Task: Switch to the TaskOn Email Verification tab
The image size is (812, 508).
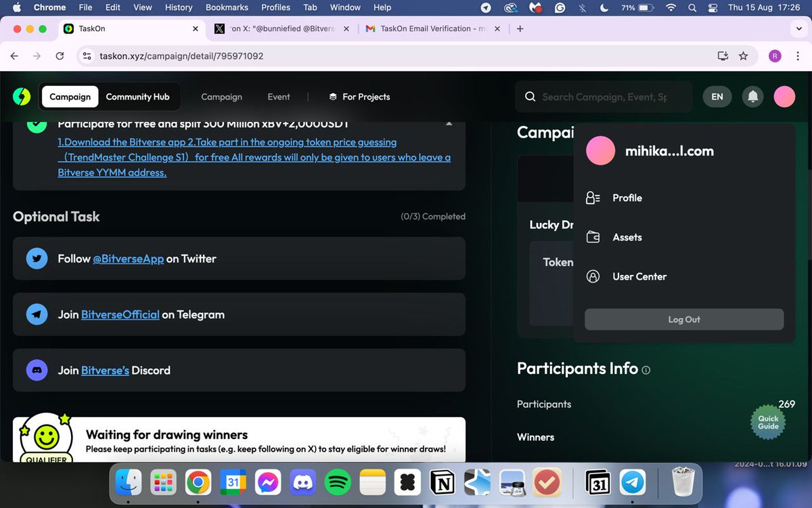Action: [432, 29]
